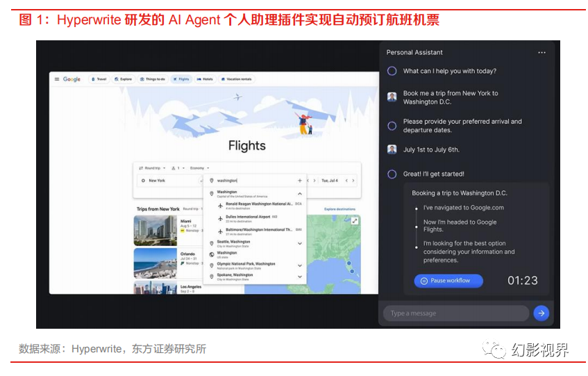The width and height of the screenshot is (588, 376).
Task: Click the plus icon to add a destination
Action: [x=300, y=181]
